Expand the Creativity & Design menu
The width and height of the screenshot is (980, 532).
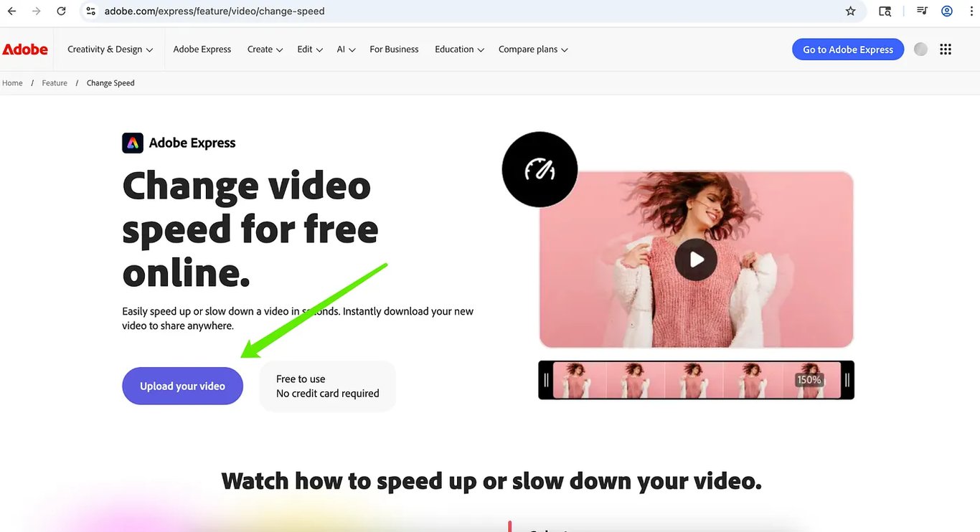click(110, 49)
